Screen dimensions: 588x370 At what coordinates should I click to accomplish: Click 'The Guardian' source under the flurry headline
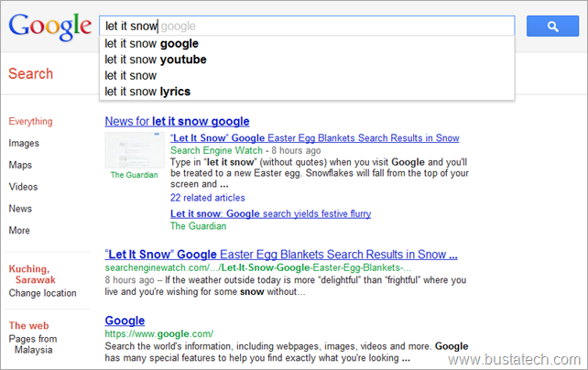(198, 226)
